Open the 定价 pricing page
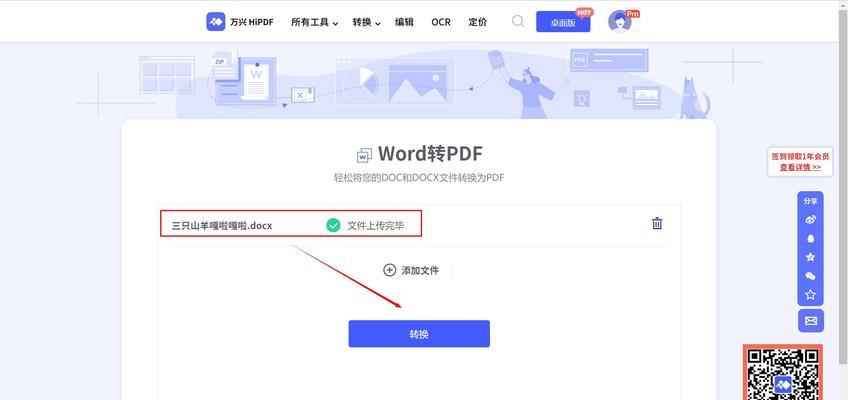The height and width of the screenshot is (400, 848). tap(478, 22)
